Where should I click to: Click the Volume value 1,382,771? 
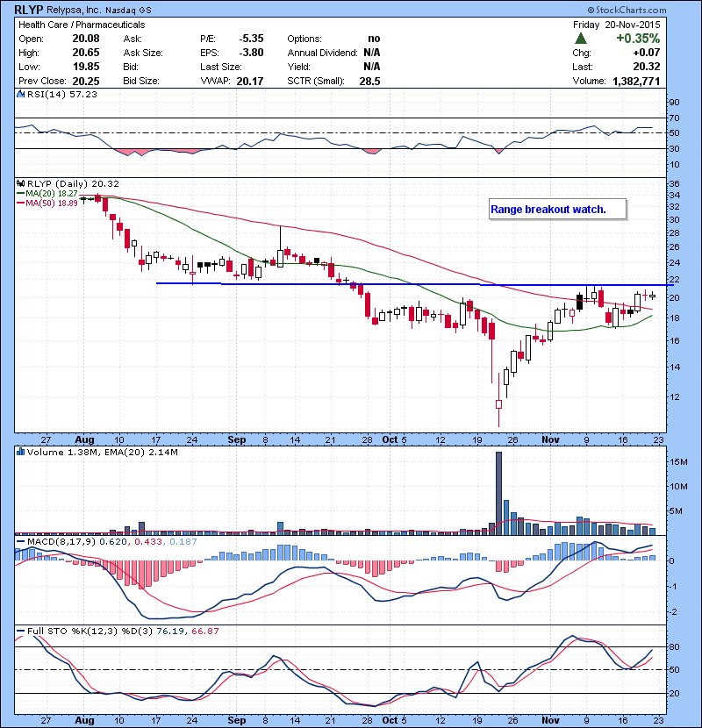(x=636, y=82)
